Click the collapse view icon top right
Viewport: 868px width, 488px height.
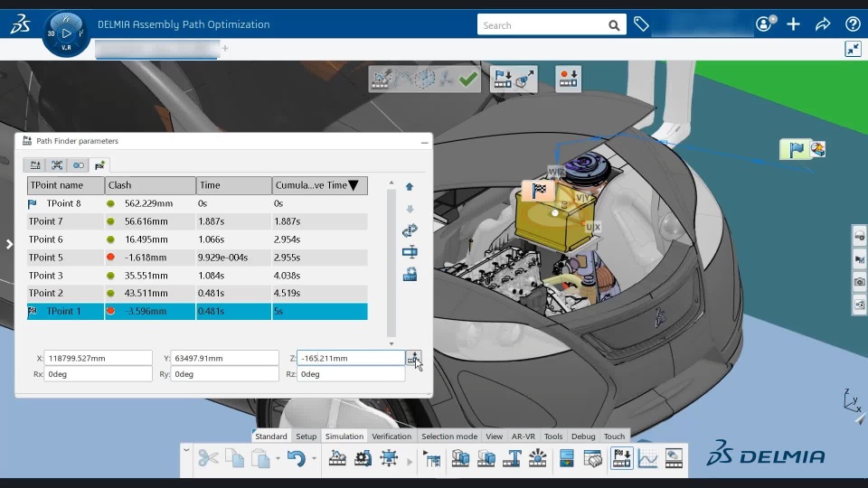(x=853, y=49)
